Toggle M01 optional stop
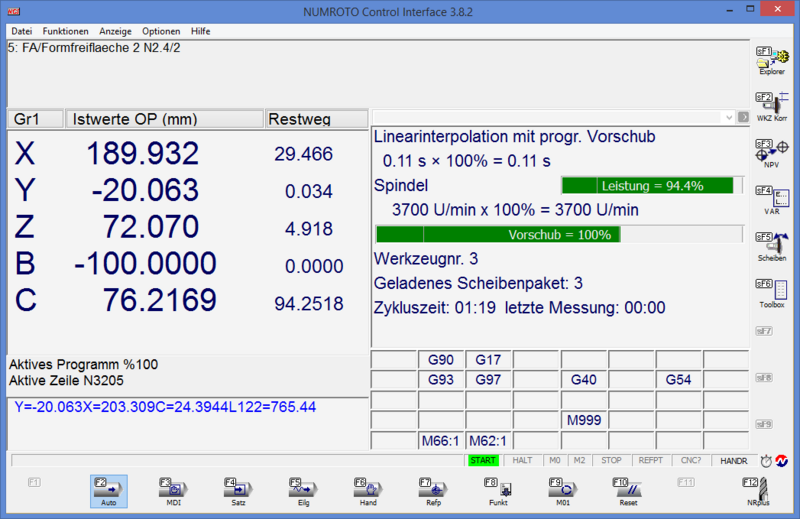The height and width of the screenshot is (519, 800). [x=563, y=490]
